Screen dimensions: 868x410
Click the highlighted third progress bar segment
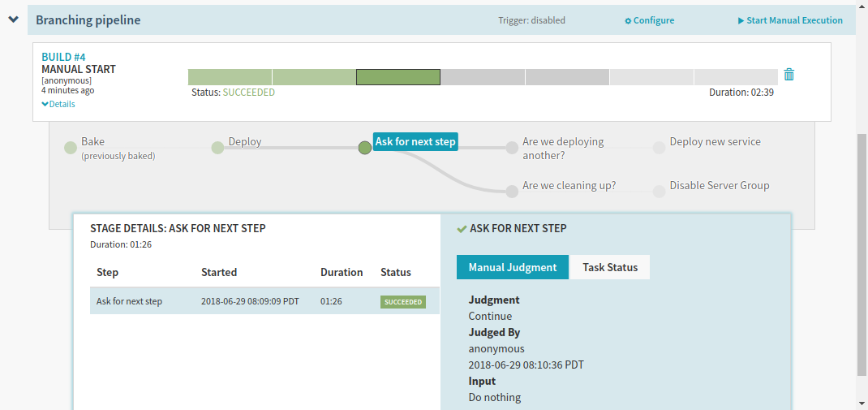(398, 77)
